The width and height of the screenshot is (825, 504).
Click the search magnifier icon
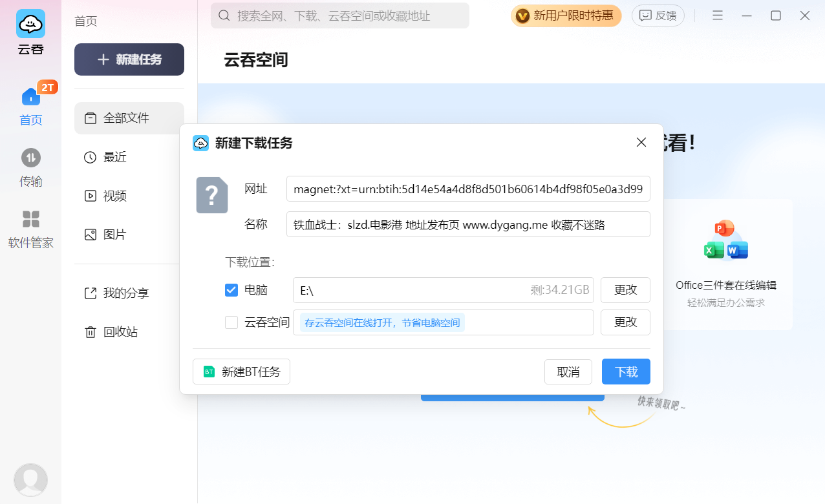point(224,15)
